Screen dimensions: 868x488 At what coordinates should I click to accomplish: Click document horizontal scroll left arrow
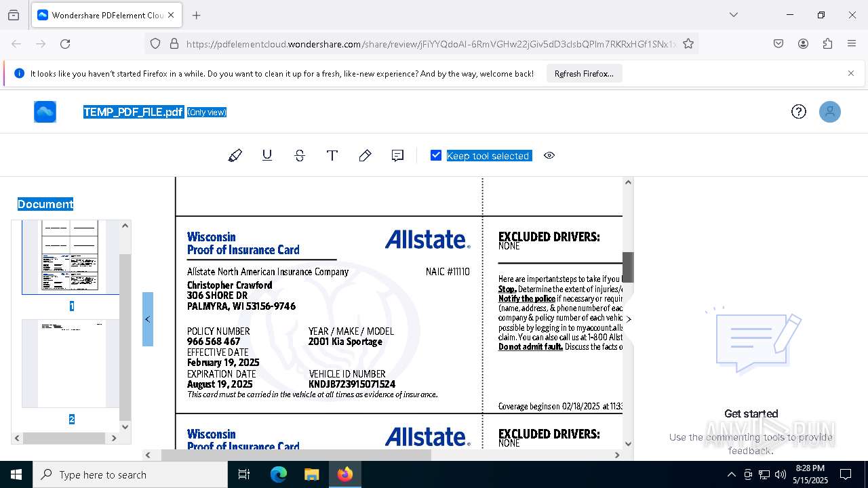coord(148,455)
